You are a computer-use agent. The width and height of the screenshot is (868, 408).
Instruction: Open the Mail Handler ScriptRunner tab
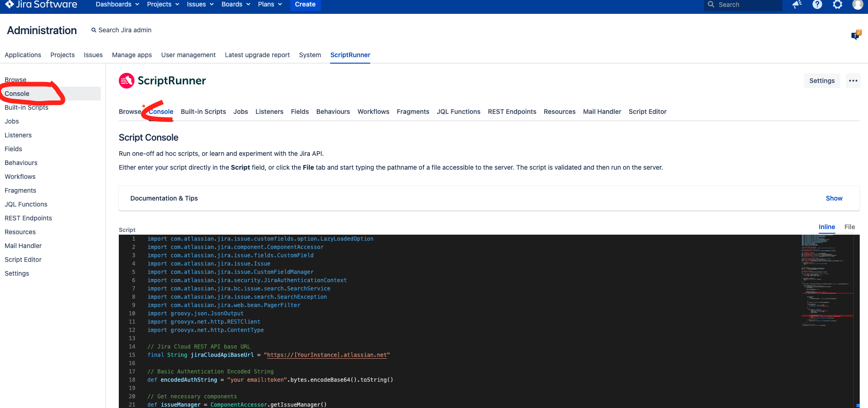coord(602,112)
